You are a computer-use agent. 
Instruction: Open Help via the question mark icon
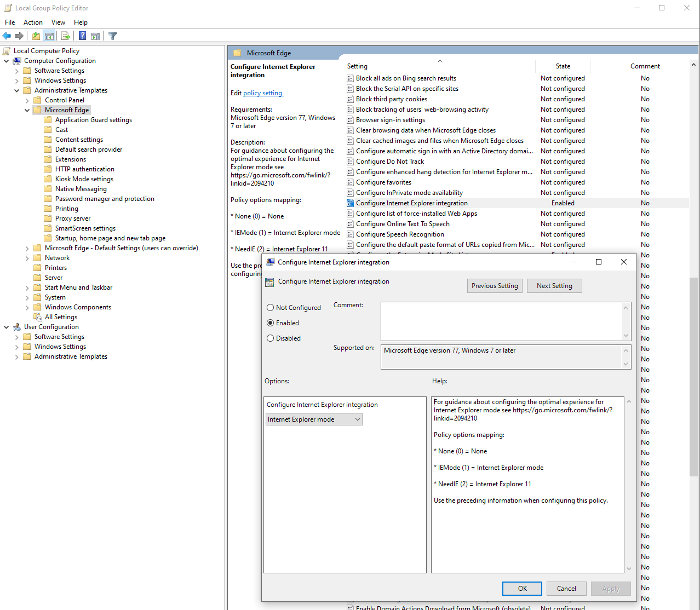coord(82,36)
